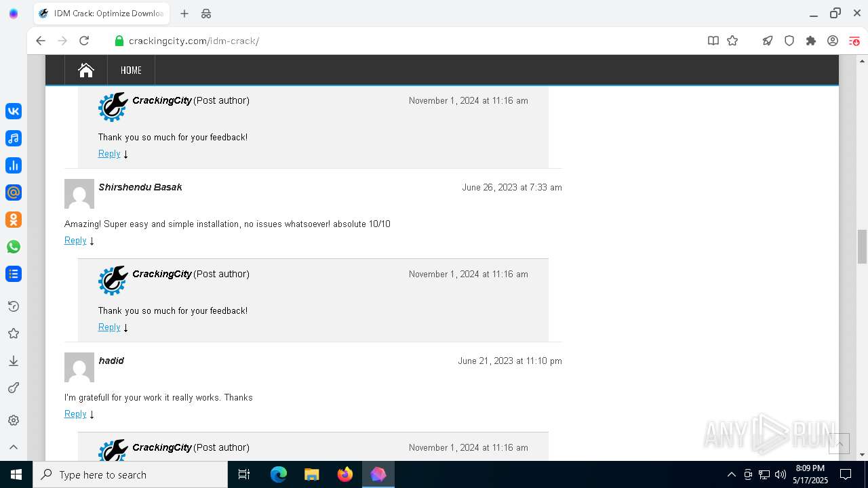Open the blue list sidebar app
868x488 pixels.
(14, 274)
